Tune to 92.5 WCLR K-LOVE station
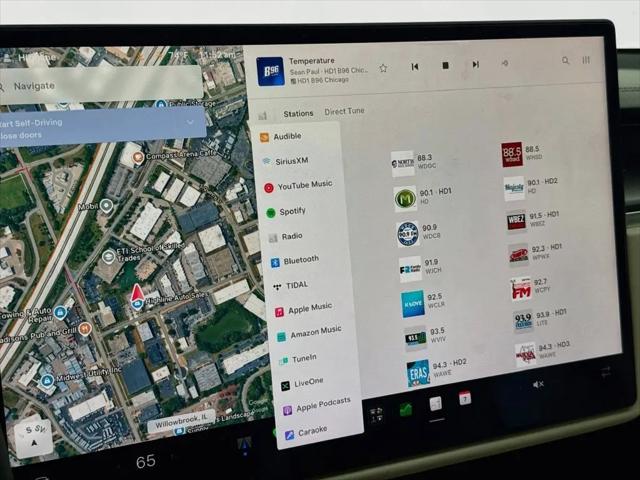This screenshot has width=640, height=480. (x=422, y=303)
